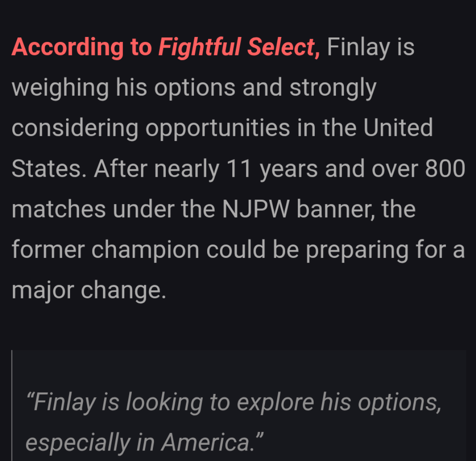The width and height of the screenshot is (476, 461).
Task: Click the number "11" before "years"
Action: click(239, 168)
